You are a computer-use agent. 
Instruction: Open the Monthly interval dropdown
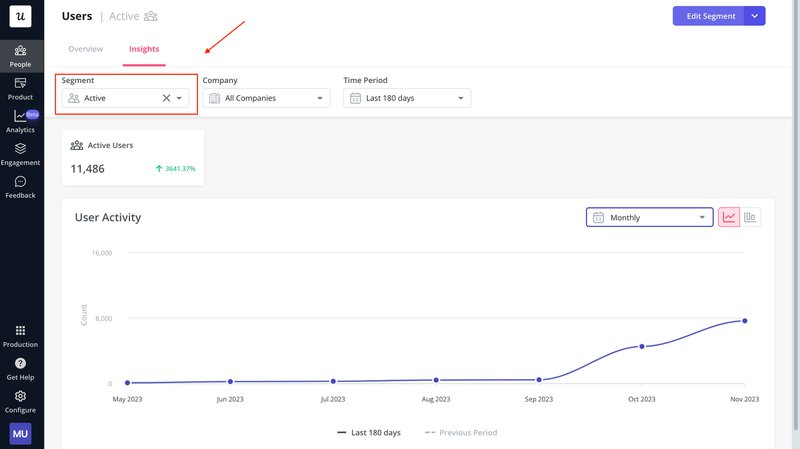tap(649, 217)
